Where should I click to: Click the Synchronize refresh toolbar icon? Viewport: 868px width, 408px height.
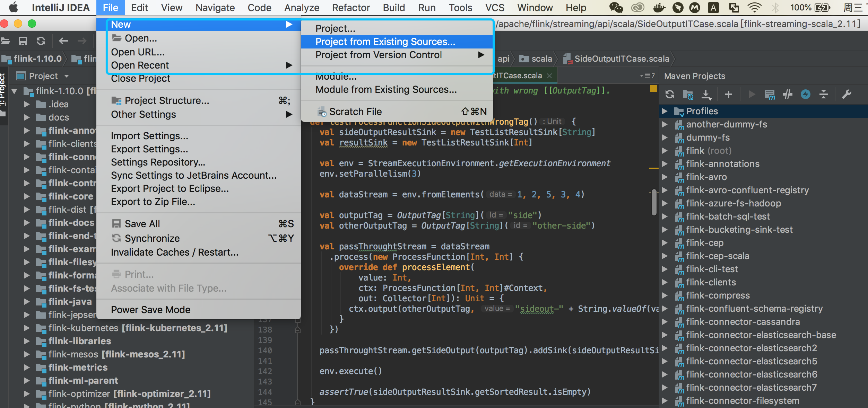(x=41, y=41)
